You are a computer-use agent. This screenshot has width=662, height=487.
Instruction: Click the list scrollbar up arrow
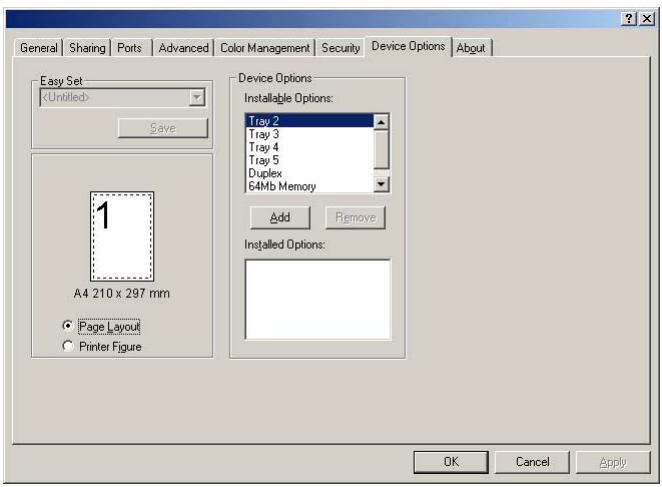pos(381,122)
